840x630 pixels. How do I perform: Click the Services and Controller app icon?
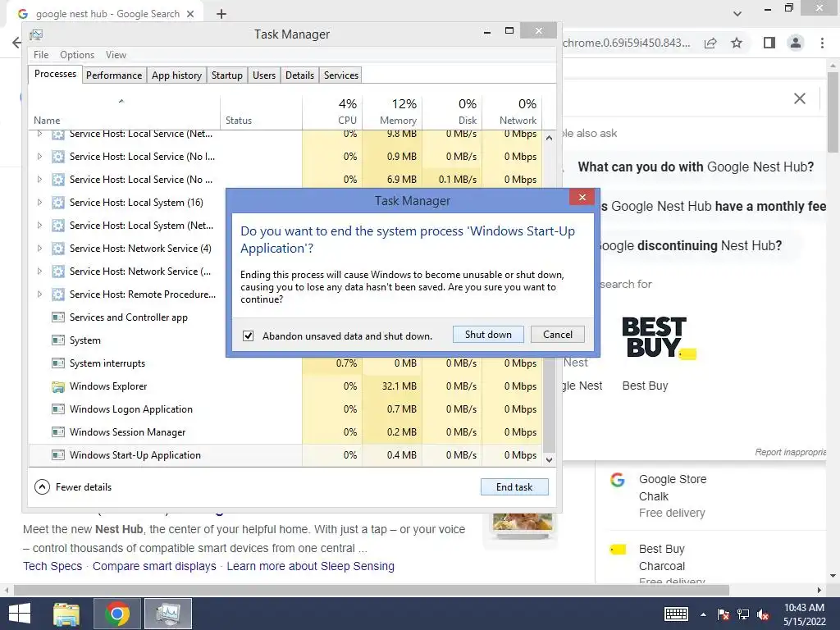(58, 317)
